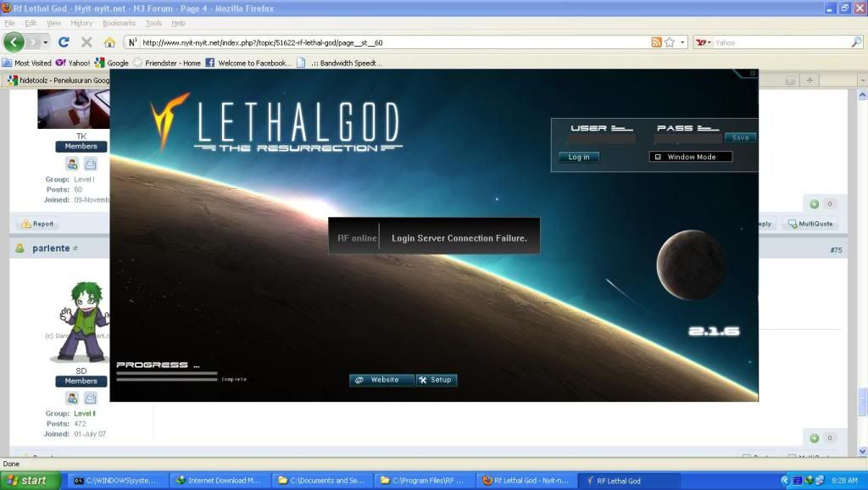Open a new tab with the plus button
Screen dimensions: 868x490
pos(810,81)
